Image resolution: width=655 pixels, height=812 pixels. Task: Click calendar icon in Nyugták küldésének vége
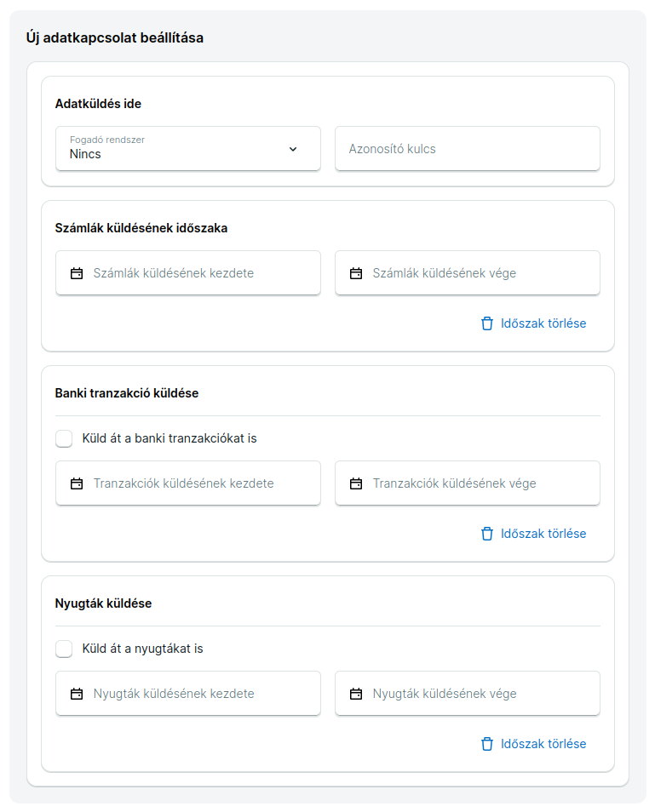coord(356,694)
